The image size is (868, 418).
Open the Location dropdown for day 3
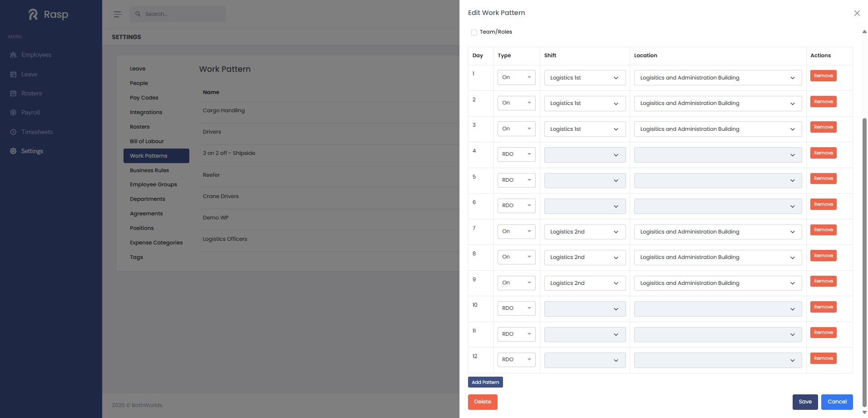pos(717,129)
